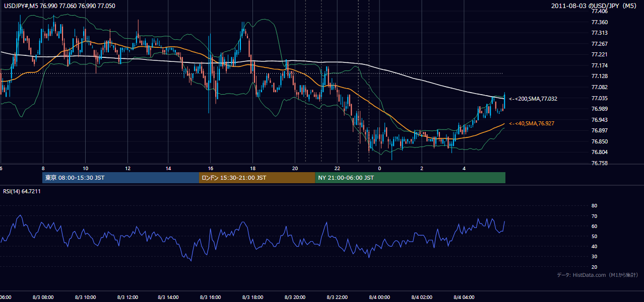This screenshot has width=644, height=302.
Task: Select the 東京 08:00-15:30 JST session bar
Action: coord(121,178)
